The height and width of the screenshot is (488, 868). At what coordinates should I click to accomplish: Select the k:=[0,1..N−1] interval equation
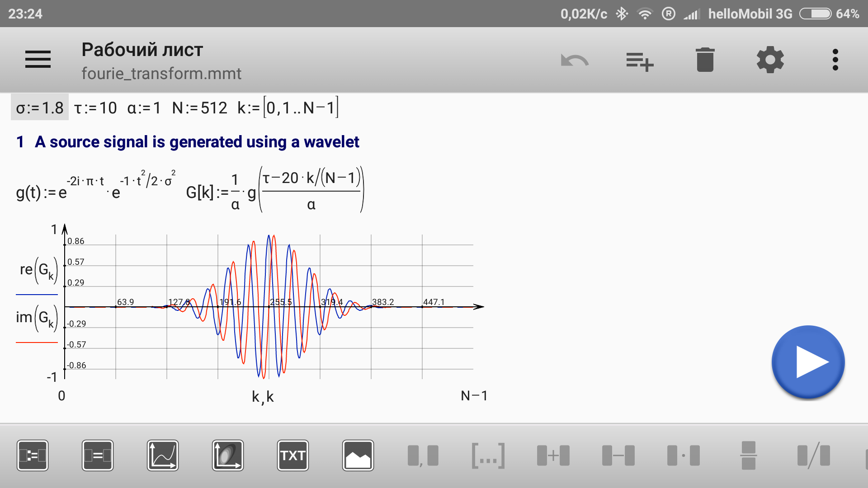coord(288,108)
